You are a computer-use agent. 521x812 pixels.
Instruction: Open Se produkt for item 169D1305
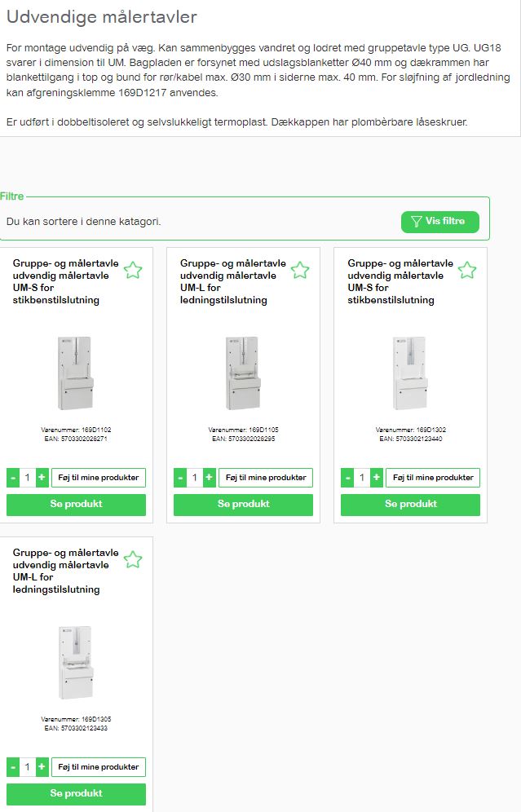76,794
